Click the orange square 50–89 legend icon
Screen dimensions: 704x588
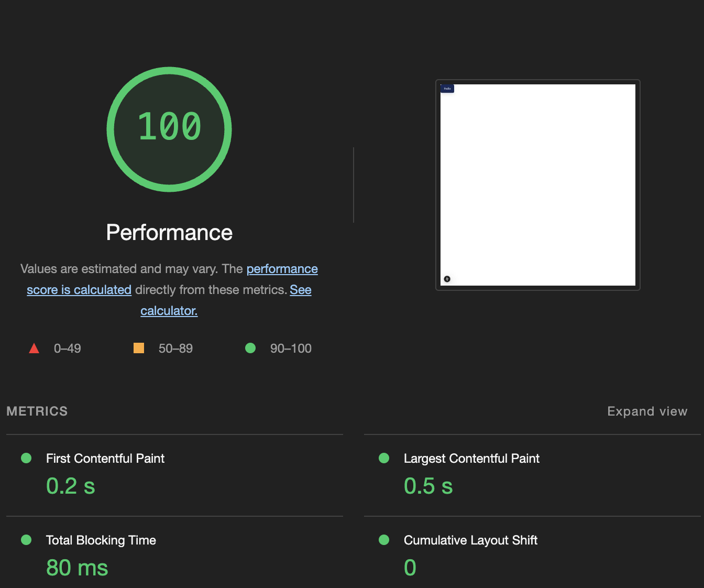coord(139,348)
